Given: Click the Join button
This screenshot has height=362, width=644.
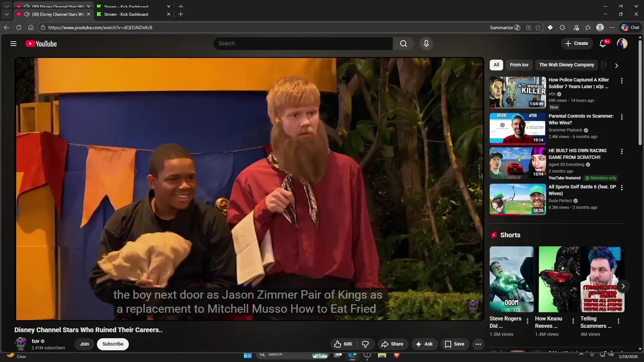Looking at the screenshot, I should pos(84,344).
